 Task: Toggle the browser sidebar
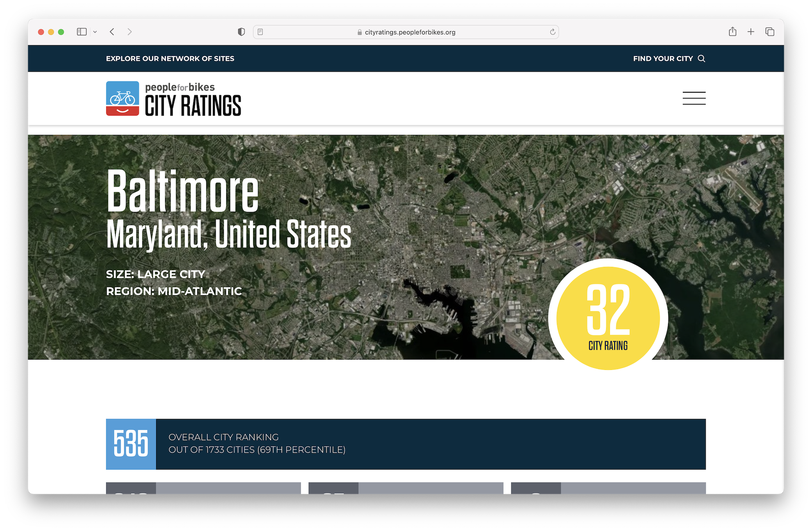pos(82,32)
